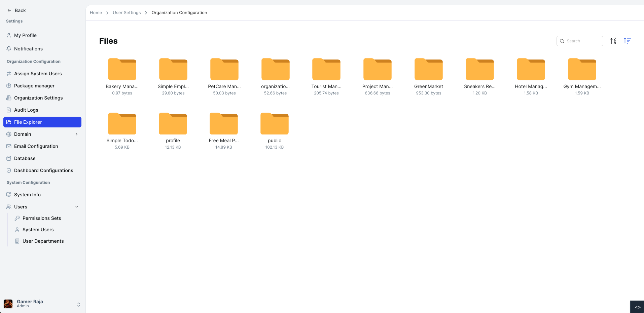The image size is (644, 313).
Task: Click the code toggle in bottom-right corner
Action: point(638,307)
